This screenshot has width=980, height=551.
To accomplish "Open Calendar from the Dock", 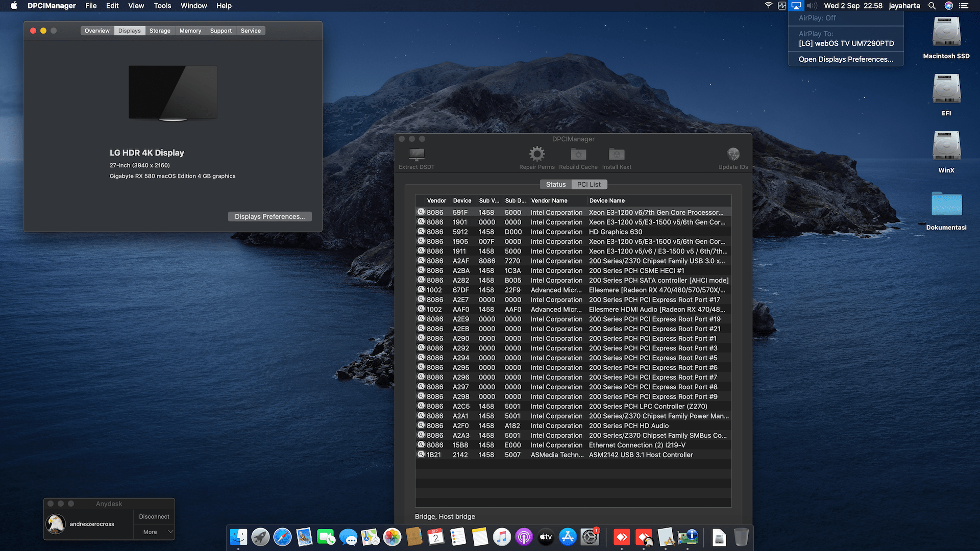I will click(x=435, y=537).
